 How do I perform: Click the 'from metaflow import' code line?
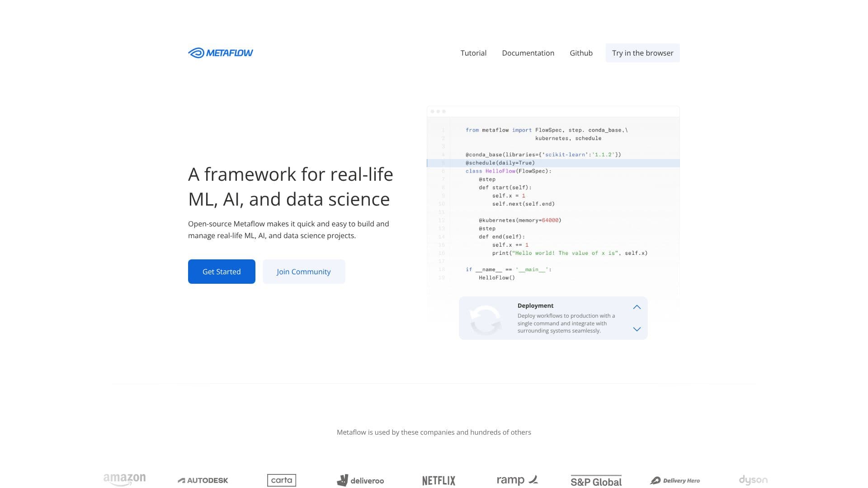click(x=547, y=130)
